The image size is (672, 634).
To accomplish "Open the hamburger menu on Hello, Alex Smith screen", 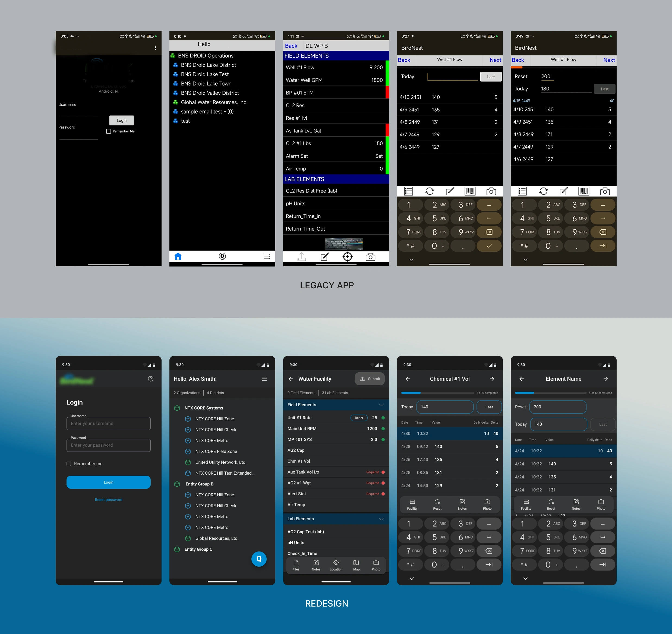I will coord(264,379).
